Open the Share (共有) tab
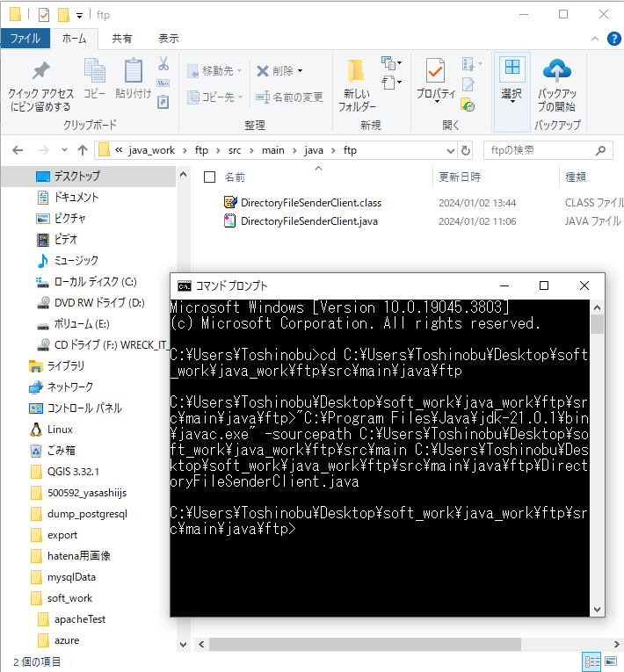 click(x=122, y=39)
